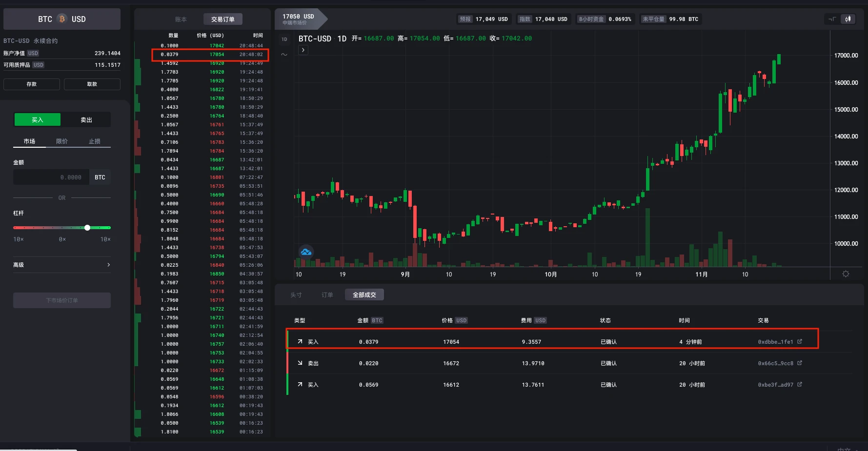Switch to the 限价 limit order tab

click(62, 141)
